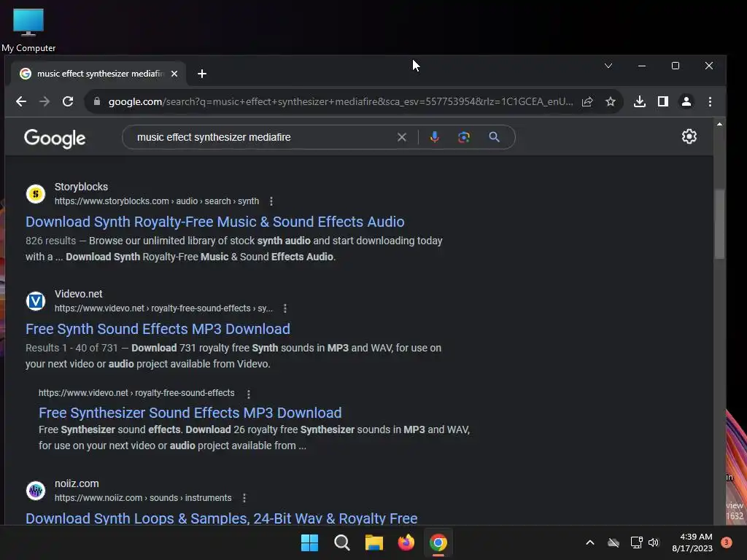Open the Chrome profile avatar
This screenshot has width=747, height=560.
tap(686, 101)
